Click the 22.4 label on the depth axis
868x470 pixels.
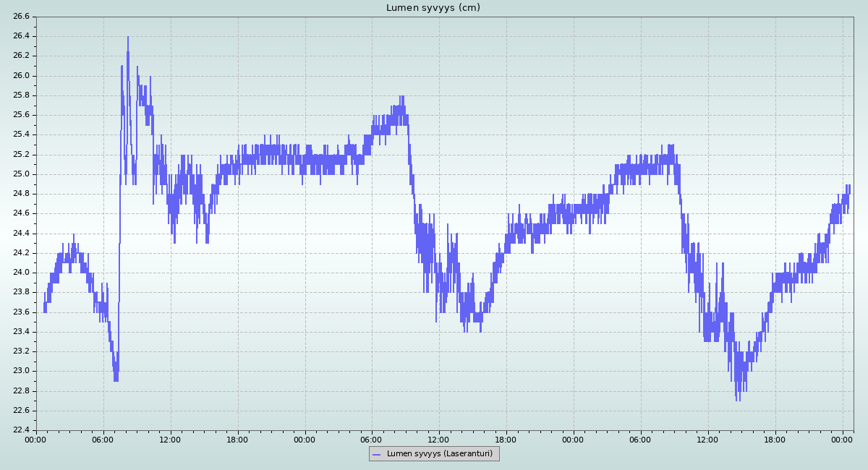click(x=22, y=430)
